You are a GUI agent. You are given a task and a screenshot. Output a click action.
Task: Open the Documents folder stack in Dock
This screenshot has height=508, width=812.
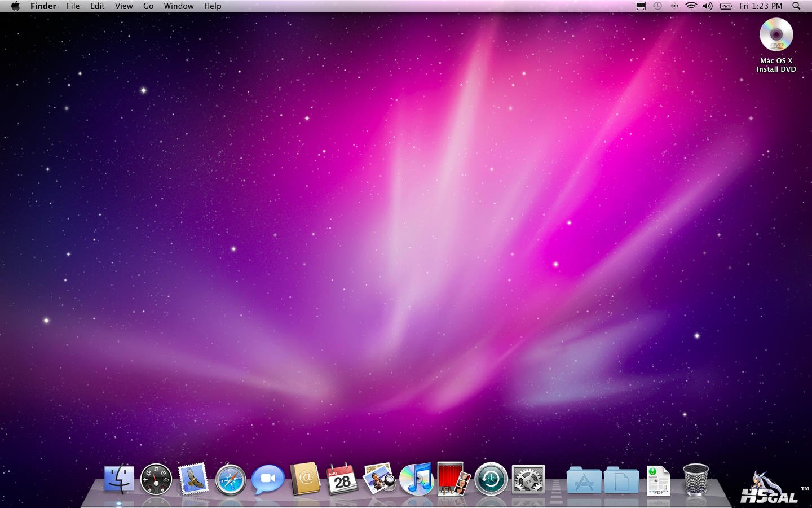coord(621,480)
